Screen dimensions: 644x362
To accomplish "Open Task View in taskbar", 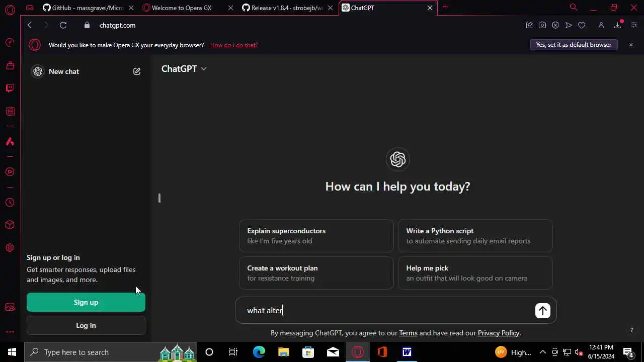I will pos(233,352).
